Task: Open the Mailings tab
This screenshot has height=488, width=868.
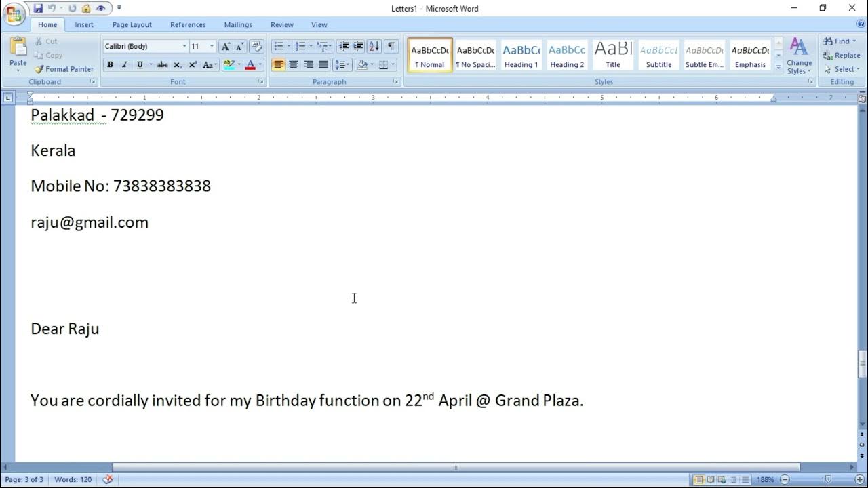Action: pyautogui.click(x=238, y=25)
